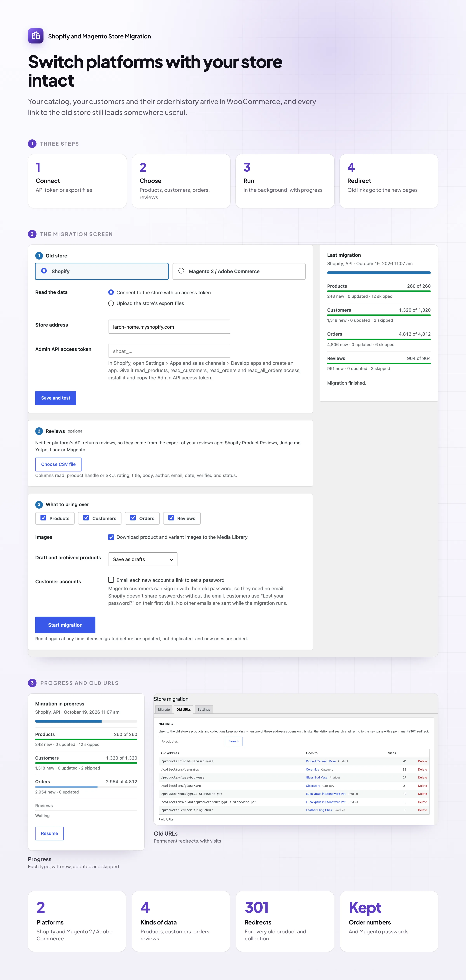This screenshot has width=466, height=980.
Task: Click the "7 old URLs" count text
Action: (x=166, y=819)
